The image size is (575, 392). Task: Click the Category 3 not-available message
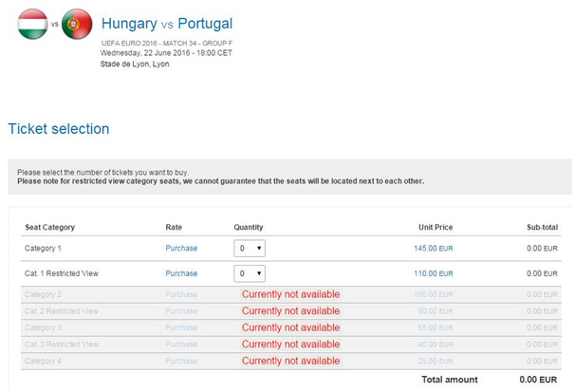click(x=290, y=327)
